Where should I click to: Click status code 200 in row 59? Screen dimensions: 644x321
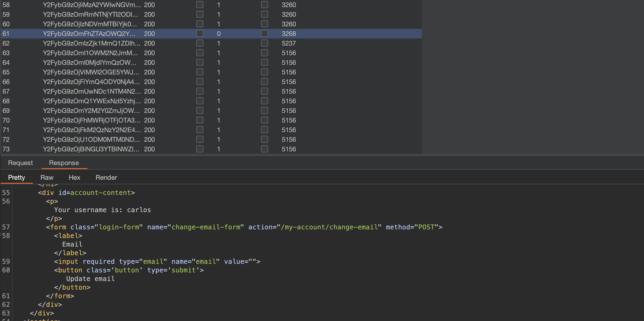(149, 14)
